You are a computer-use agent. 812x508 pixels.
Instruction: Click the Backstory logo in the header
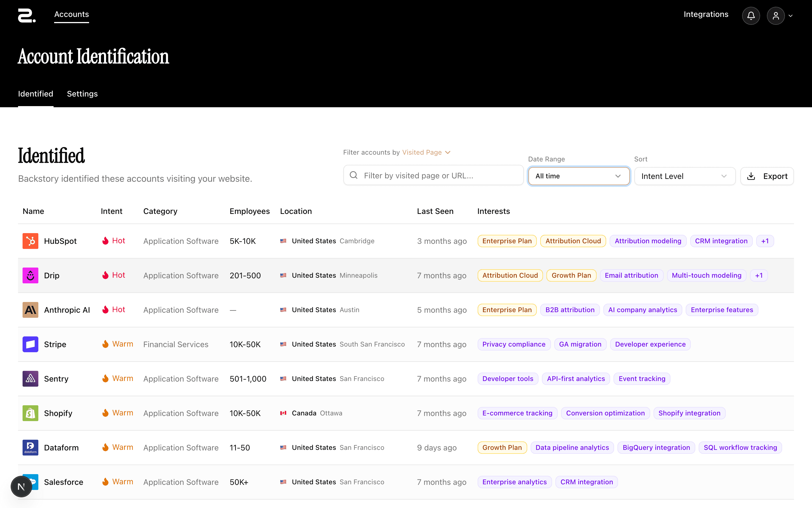pos(27,16)
